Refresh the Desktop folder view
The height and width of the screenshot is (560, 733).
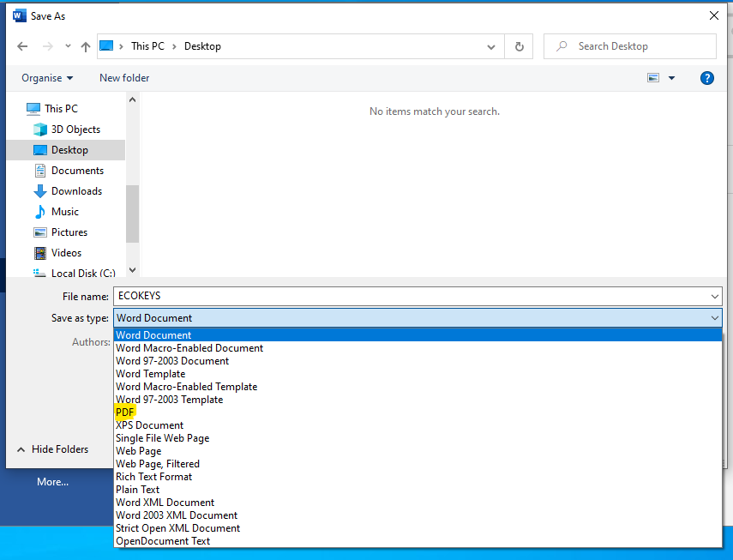[x=520, y=47]
